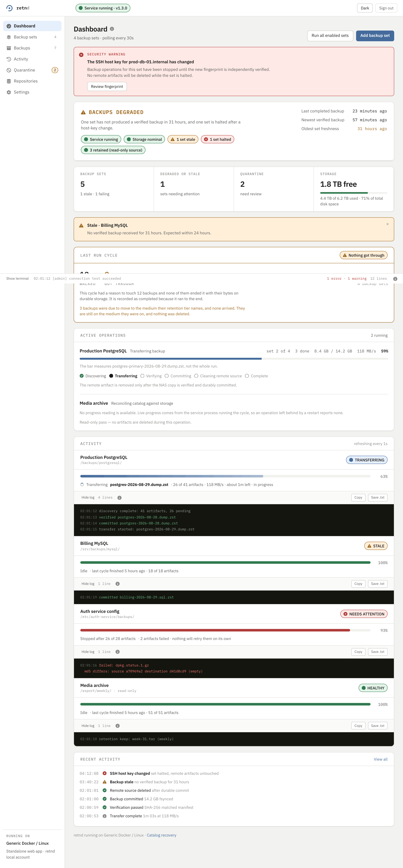Click the security warning error icon

point(81,55)
